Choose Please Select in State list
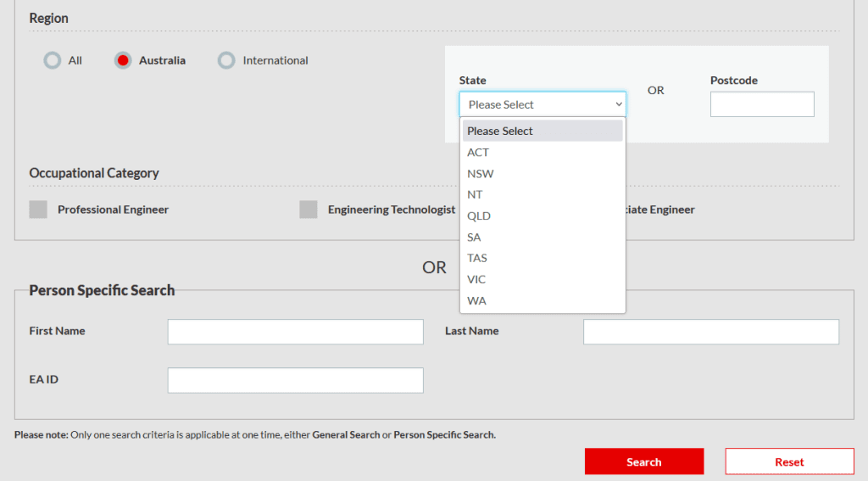The height and width of the screenshot is (481, 868). tap(542, 131)
